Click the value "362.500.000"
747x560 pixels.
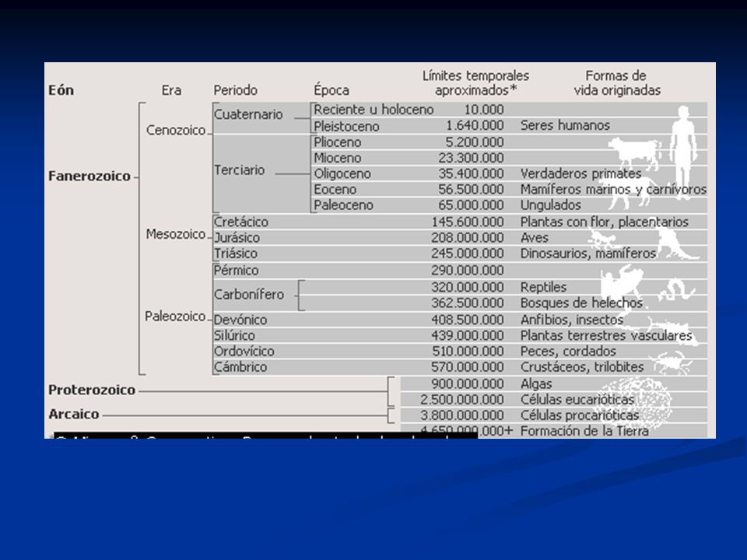[x=468, y=303]
